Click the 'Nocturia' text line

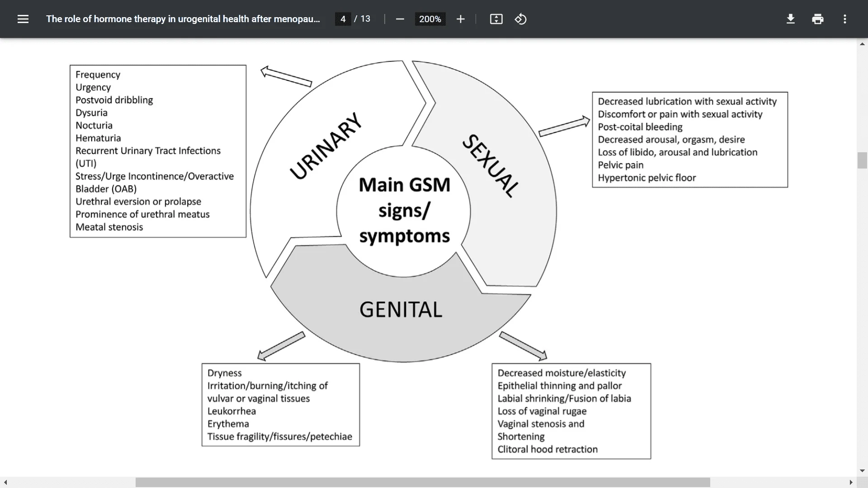coord(94,125)
